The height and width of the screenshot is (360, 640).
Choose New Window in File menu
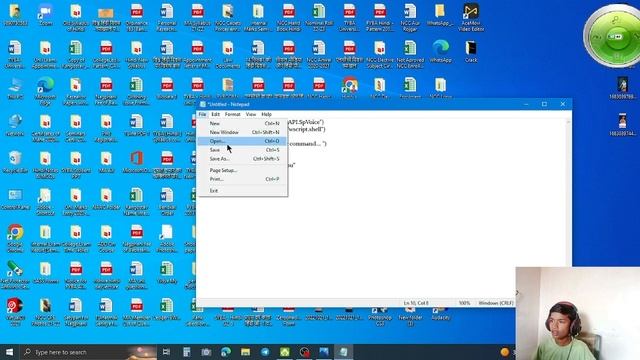point(242,132)
